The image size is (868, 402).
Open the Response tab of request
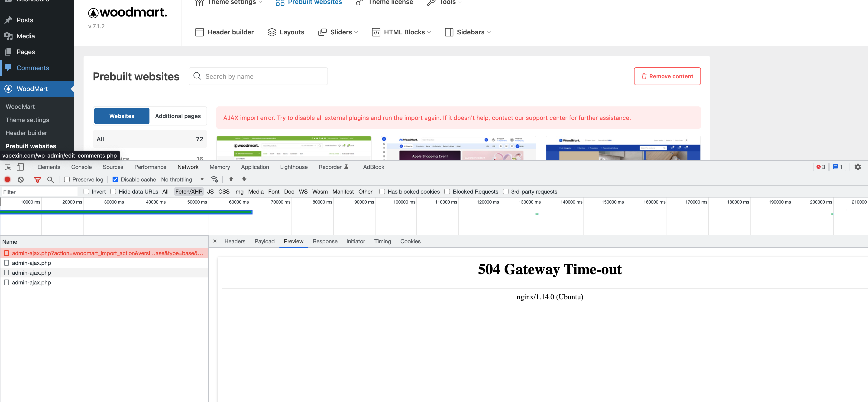[x=324, y=241]
